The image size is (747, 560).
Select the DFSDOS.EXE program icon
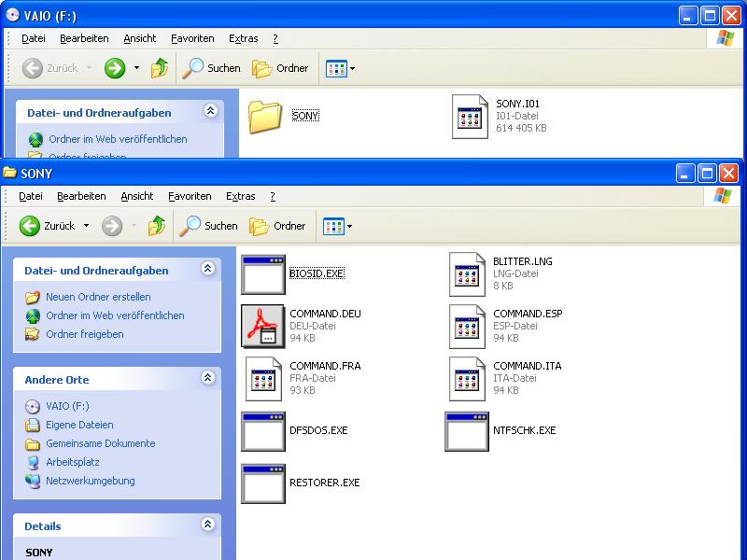pyautogui.click(x=263, y=431)
